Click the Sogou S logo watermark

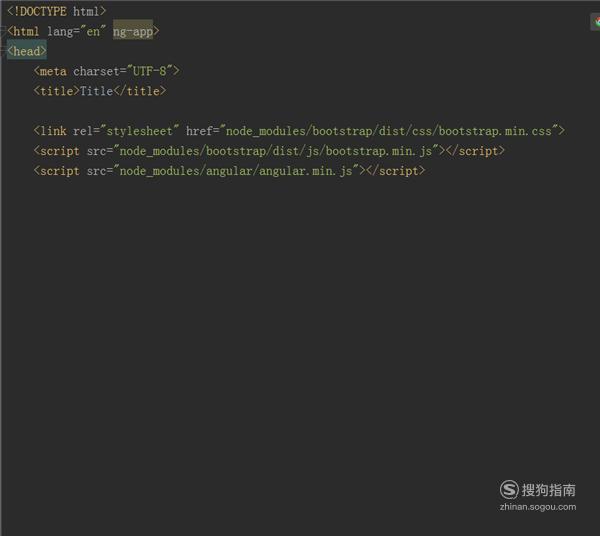(x=509, y=489)
